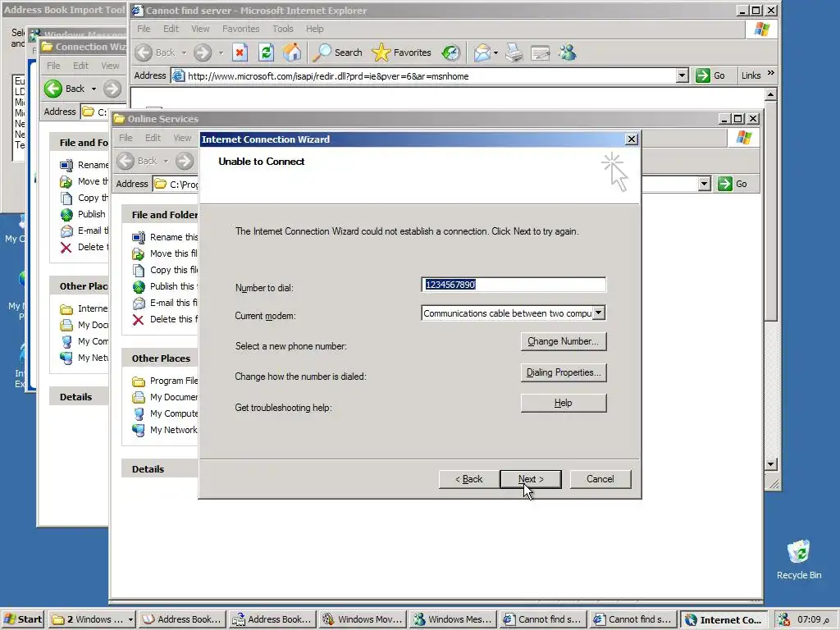840x630 pixels.
Task: Open Online Services address bar dropdown
Action: coord(704,185)
